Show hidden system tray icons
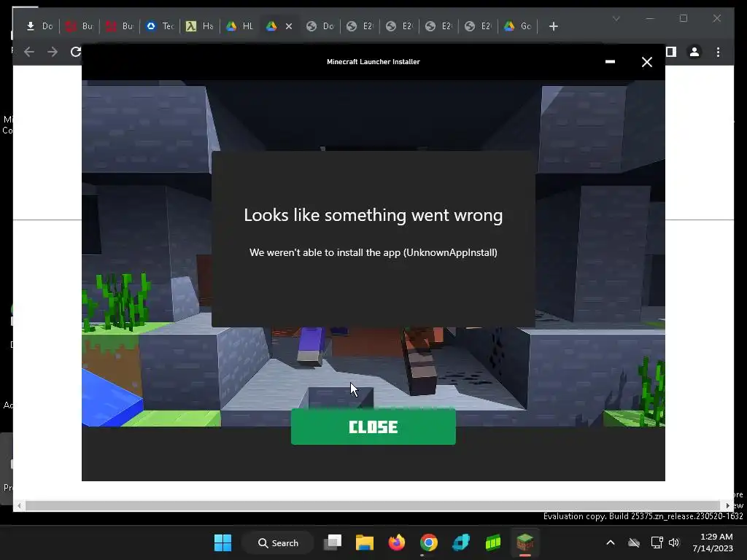747x560 pixels. click(611, 542)
